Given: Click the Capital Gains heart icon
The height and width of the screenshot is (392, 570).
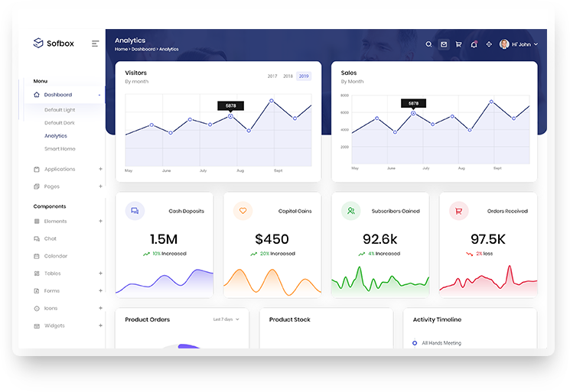Looking at the screenshot, I should tap(243, 211).
